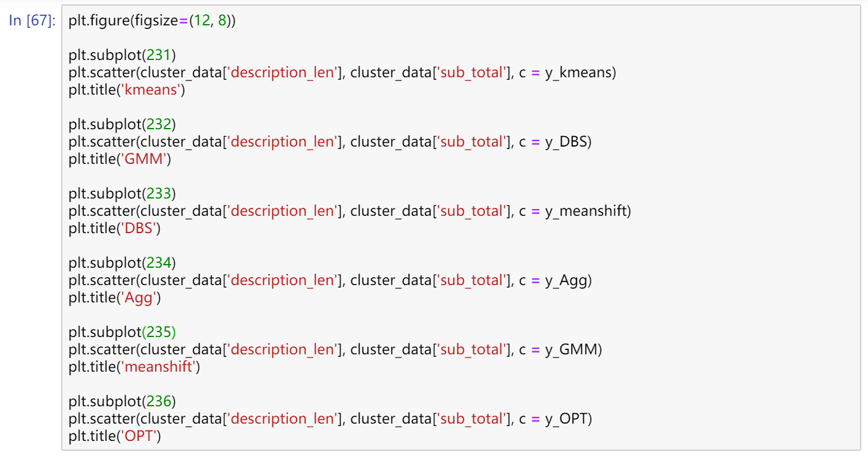The width and height of the screenshot is (868, 457).
Task: Click the 'Agg' title string
Action: [140, 298]
